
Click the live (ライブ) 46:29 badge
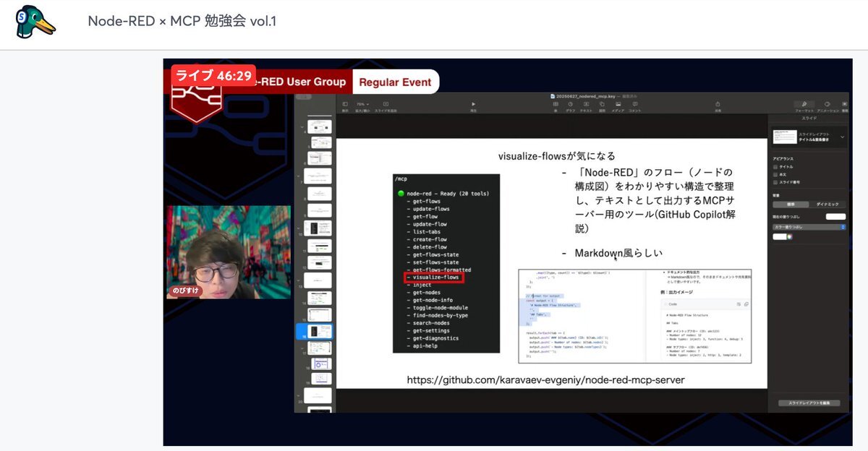[x=213, y=75]
